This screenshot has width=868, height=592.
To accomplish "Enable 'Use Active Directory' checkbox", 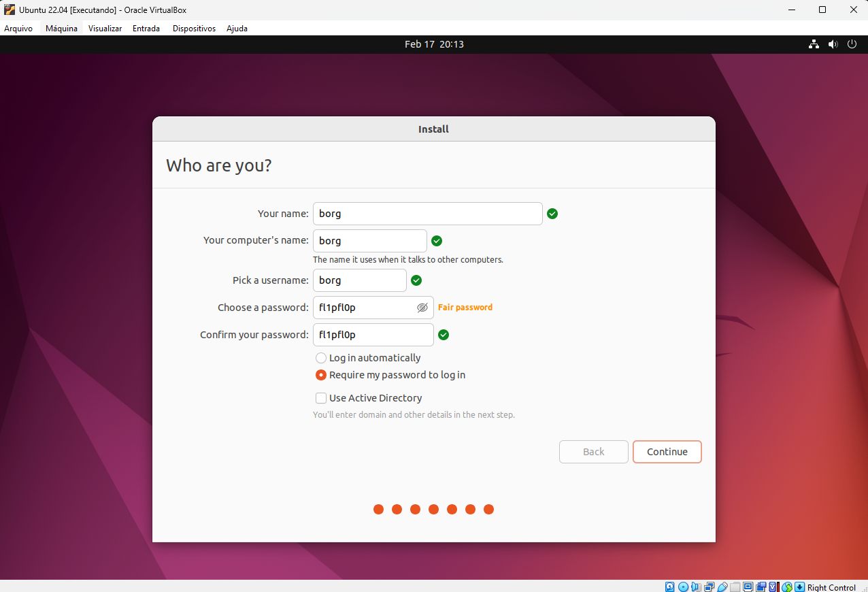I will pyautogui.click(x=321, y=398).
